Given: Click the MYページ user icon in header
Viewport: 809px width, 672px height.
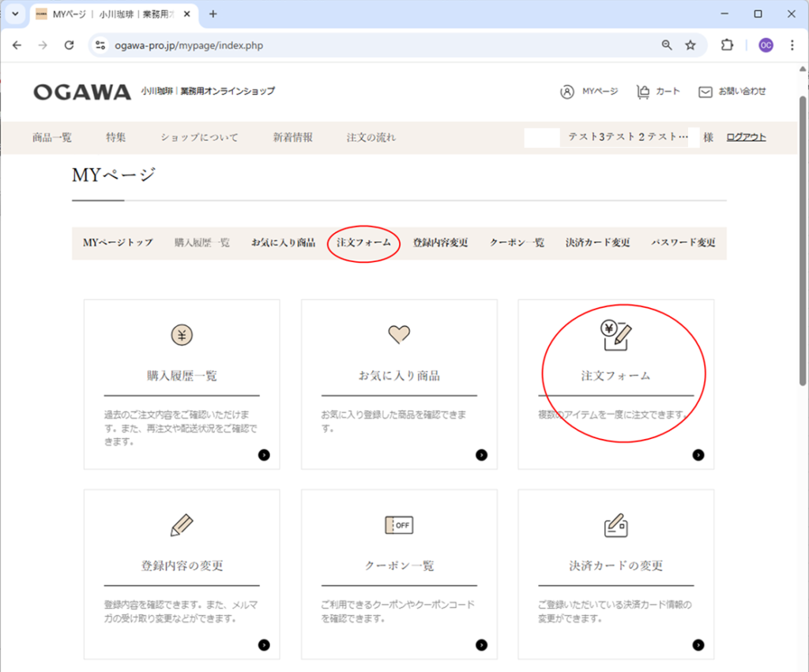Looking at the screenshot, I should [x=567, y=92].
